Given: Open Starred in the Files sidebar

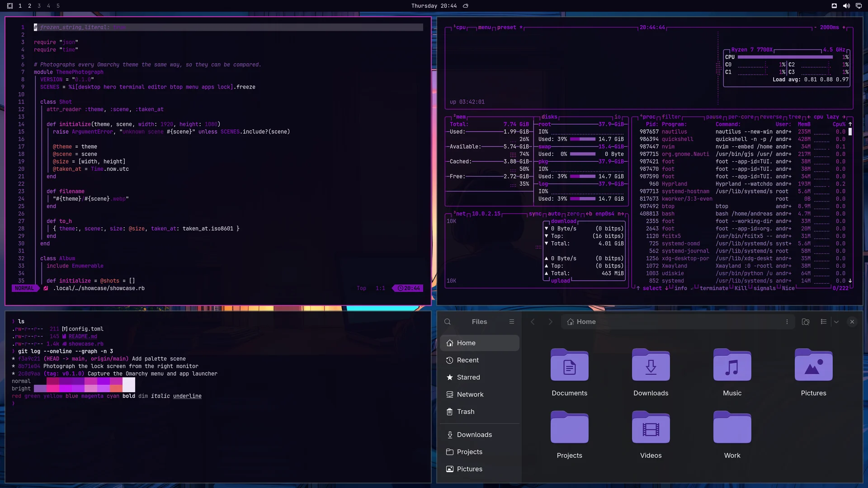Looking at the screenshot, I should tap(480, 377).
